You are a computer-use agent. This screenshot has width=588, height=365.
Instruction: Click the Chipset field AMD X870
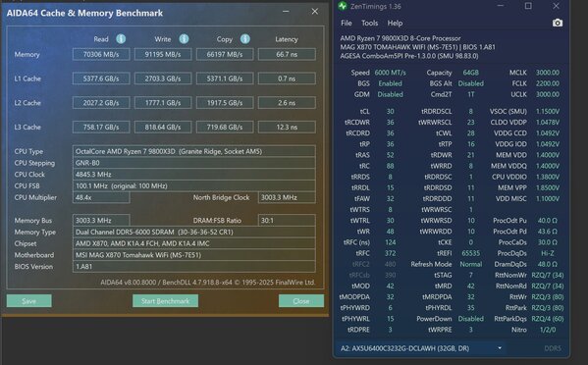[194, 243]
